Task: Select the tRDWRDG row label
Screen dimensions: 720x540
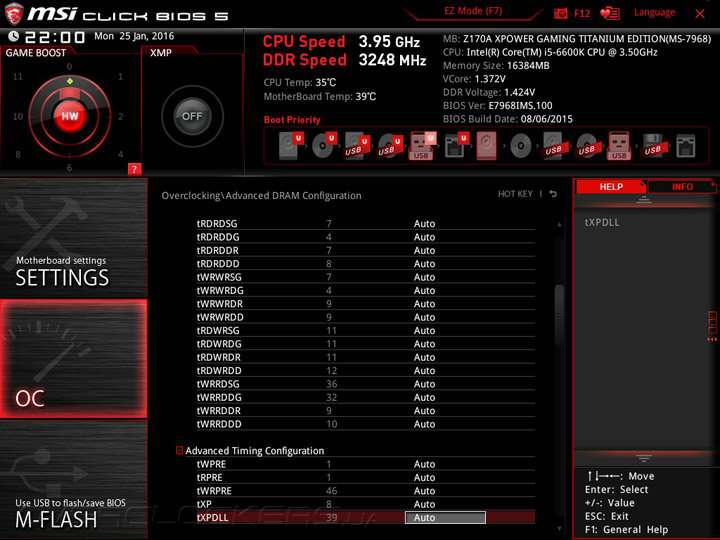Action: point(219,343)
